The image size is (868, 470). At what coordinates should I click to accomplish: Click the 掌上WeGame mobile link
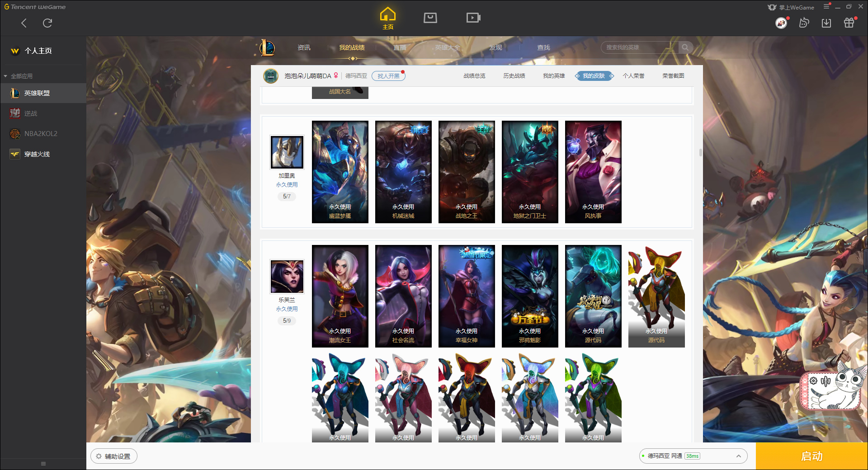[791, 7]
